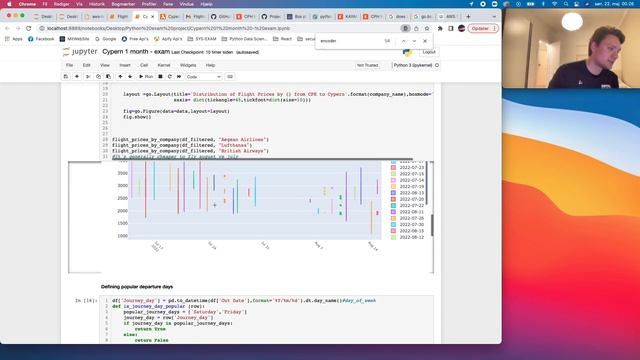Open the Python Data Science bookmarks folder
Image resolution: width=640 pixels, height=360 pixels.
[x=244, y=39]
